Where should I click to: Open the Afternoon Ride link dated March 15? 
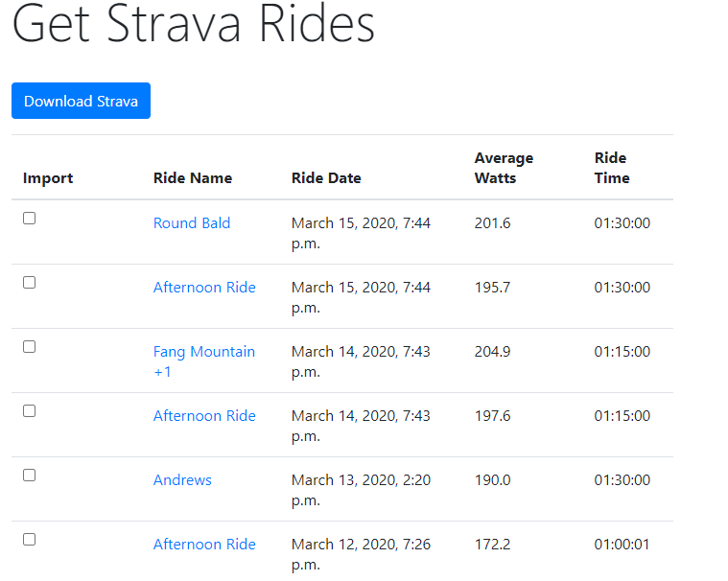(x=204, y=288)
